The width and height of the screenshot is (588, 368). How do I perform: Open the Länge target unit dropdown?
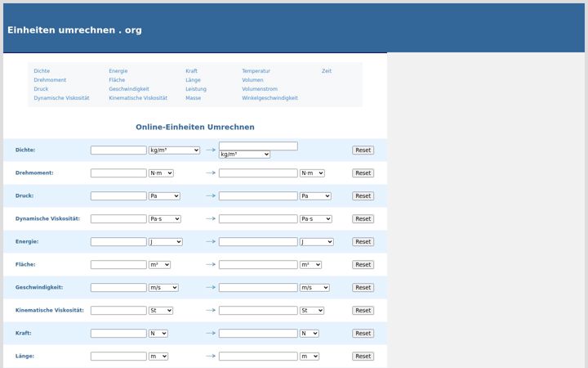(310, 357)
